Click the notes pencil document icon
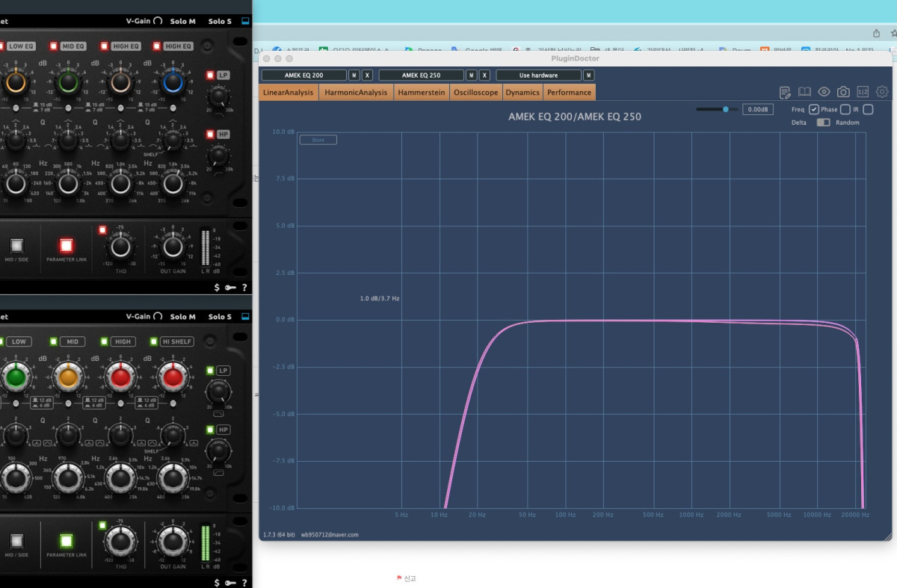The image size is (897, 588). click(x=785, y=92)
